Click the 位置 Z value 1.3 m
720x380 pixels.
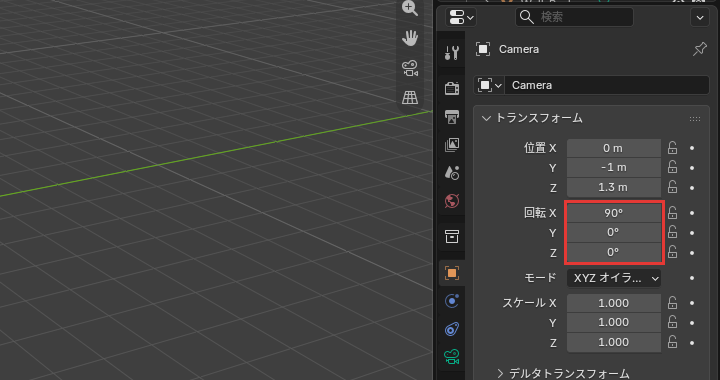tap(613, 187)
